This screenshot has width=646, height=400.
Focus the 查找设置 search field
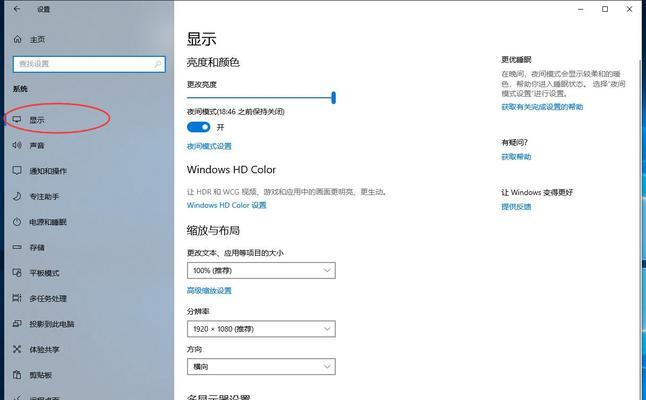tap(89, 64)
